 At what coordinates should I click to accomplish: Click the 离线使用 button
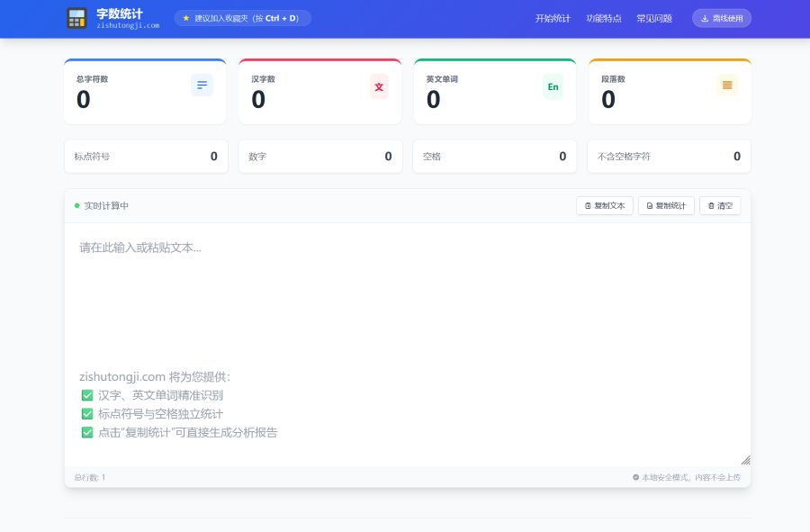[721, 18]
